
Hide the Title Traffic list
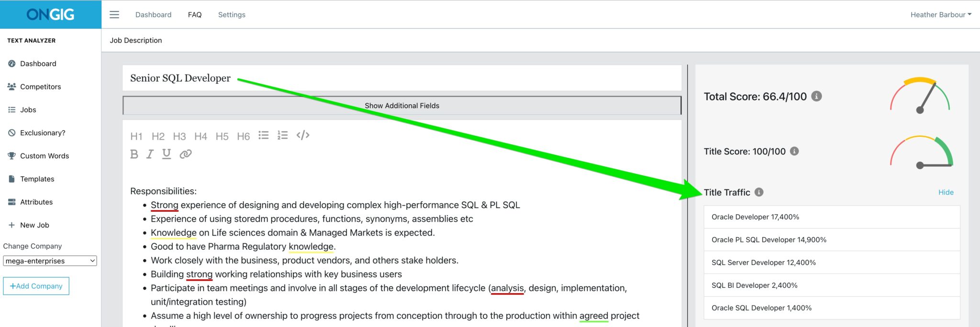pyautogui.click(x=946, y=192)
